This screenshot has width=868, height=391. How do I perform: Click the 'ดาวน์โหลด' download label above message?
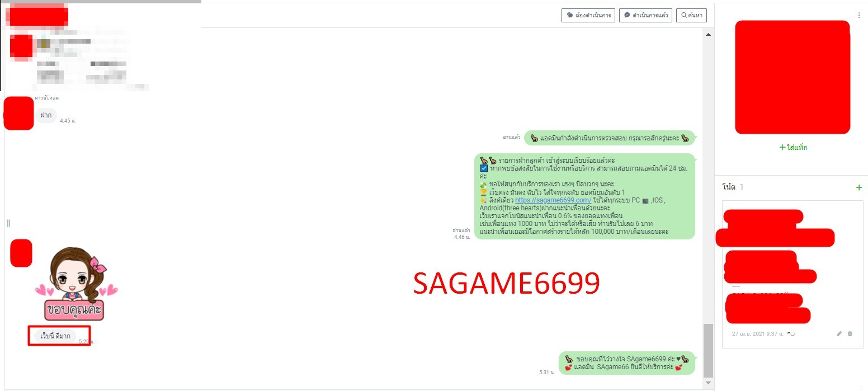coord(47,98)
